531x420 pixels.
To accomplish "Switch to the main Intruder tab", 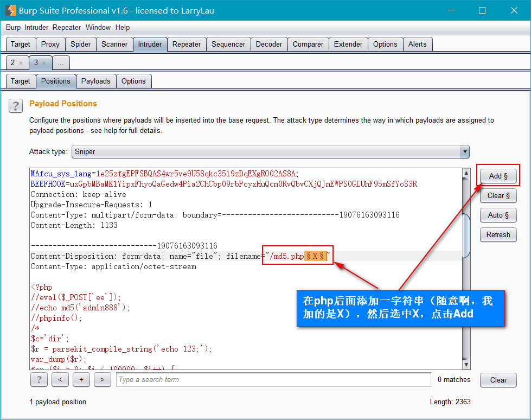I will (150, 44).
